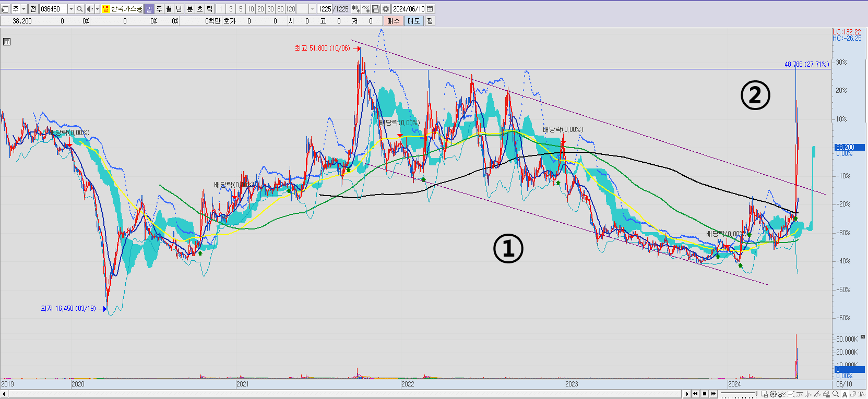Click the 1225 bar count field
This screenshot has width=868, height=399.
pos(325,9)
